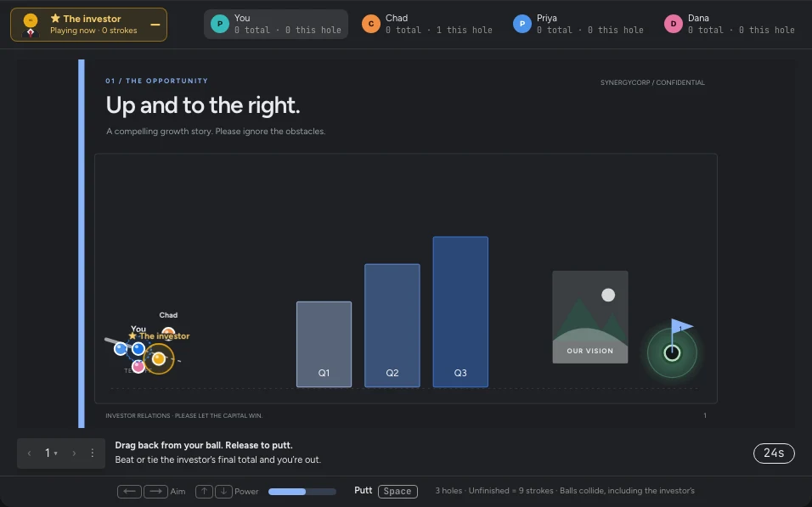This screenshot has width=812, height=507.
Task: Go to next hole arrow
Action: 74,453
